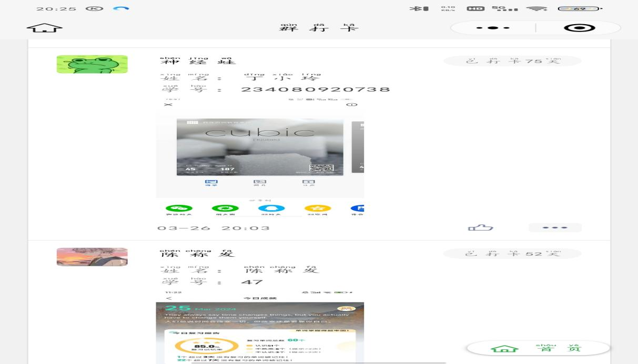Tap the Bluetooth icon in the status bar
The height and width of the screenshot is (364, 638).
419,9
